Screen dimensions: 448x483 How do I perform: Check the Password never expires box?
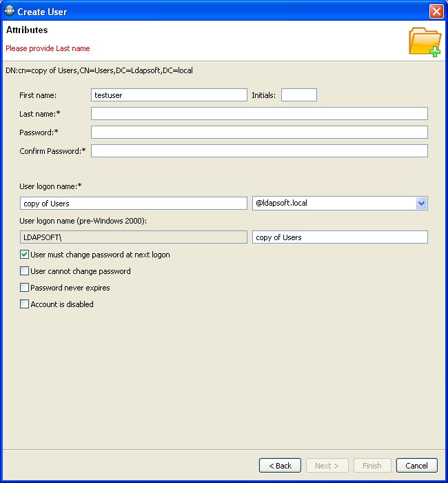point(25,288)
